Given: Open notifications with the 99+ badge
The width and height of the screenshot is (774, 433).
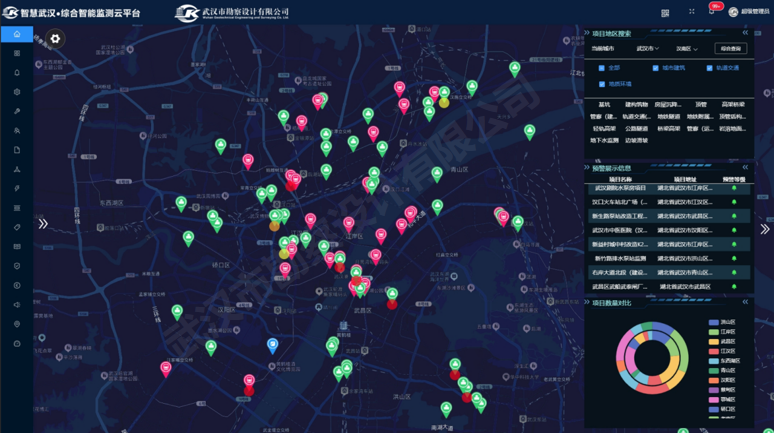Looking at the screenshot, I should [x=713, y=10].
